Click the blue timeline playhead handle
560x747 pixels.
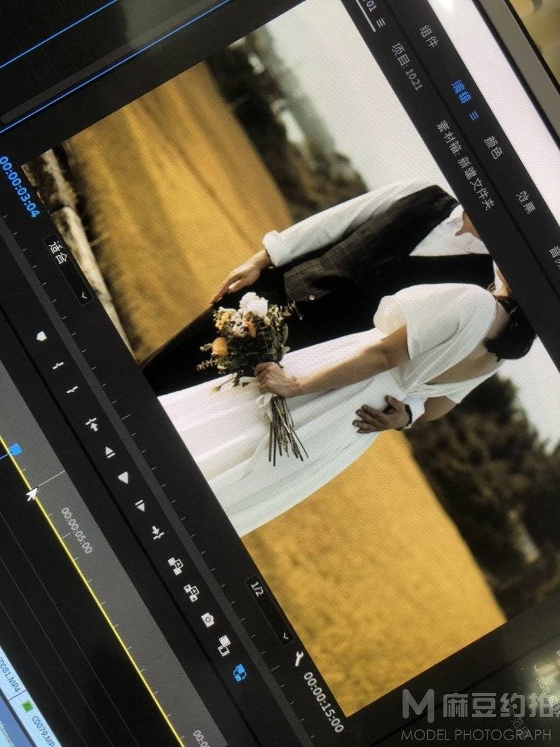tap(16, 449)
